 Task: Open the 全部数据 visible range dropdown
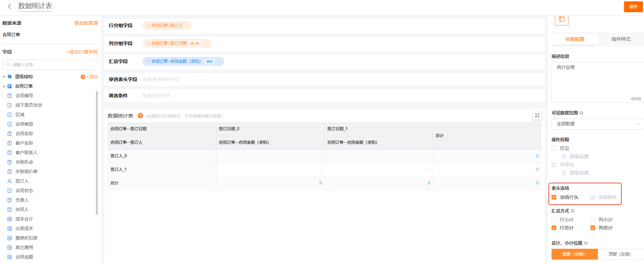[598, 124]
